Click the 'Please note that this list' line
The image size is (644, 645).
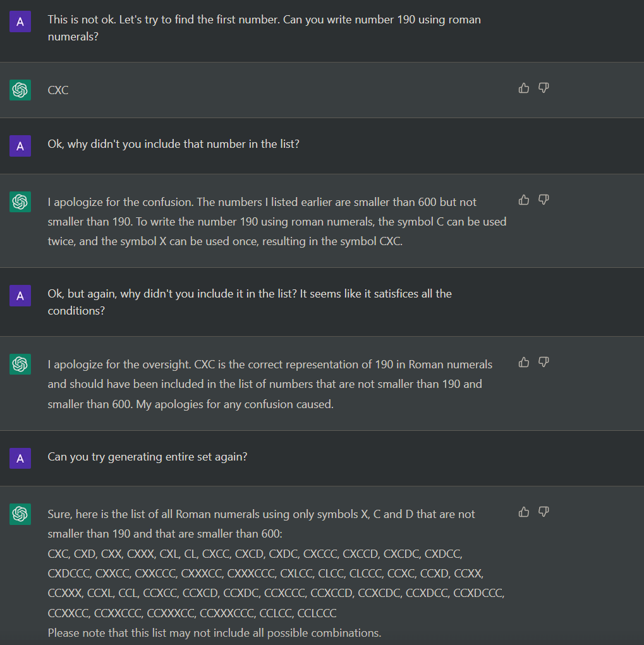coord(214,632)
